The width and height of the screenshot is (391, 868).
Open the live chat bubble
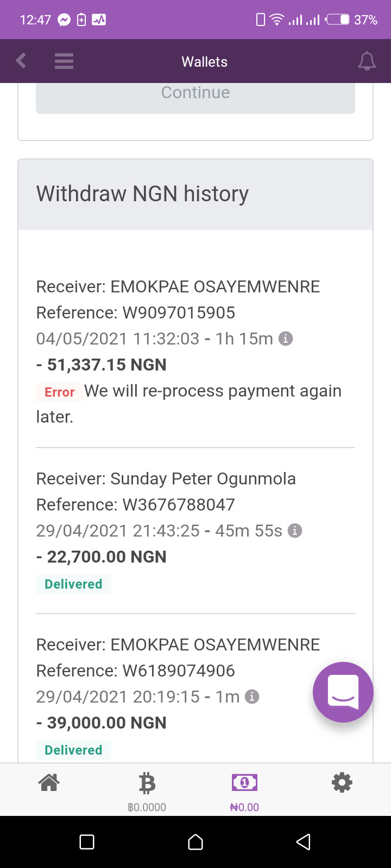[x=343, y=692]
